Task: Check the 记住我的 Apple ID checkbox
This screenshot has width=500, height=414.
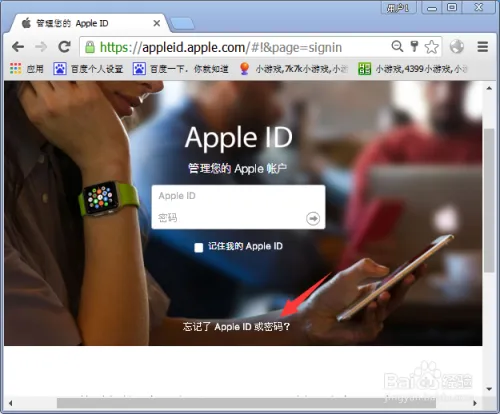Action: [x=199, y=247]
